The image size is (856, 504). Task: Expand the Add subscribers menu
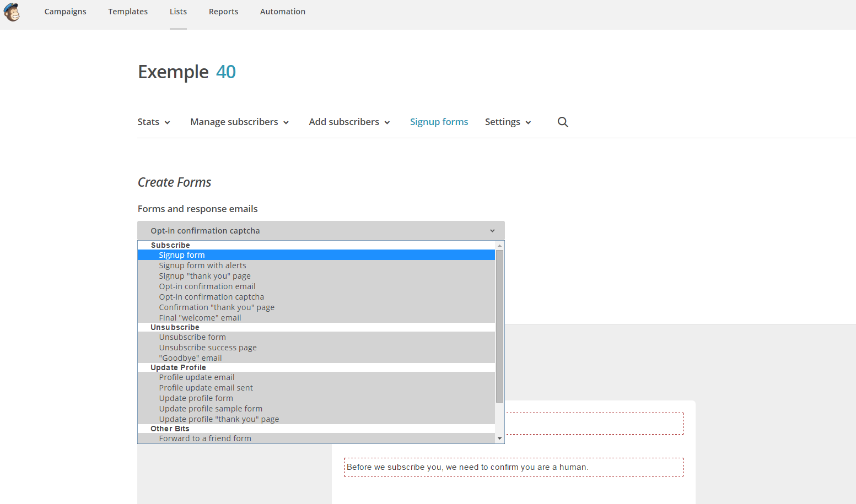[x=349, y=122]
